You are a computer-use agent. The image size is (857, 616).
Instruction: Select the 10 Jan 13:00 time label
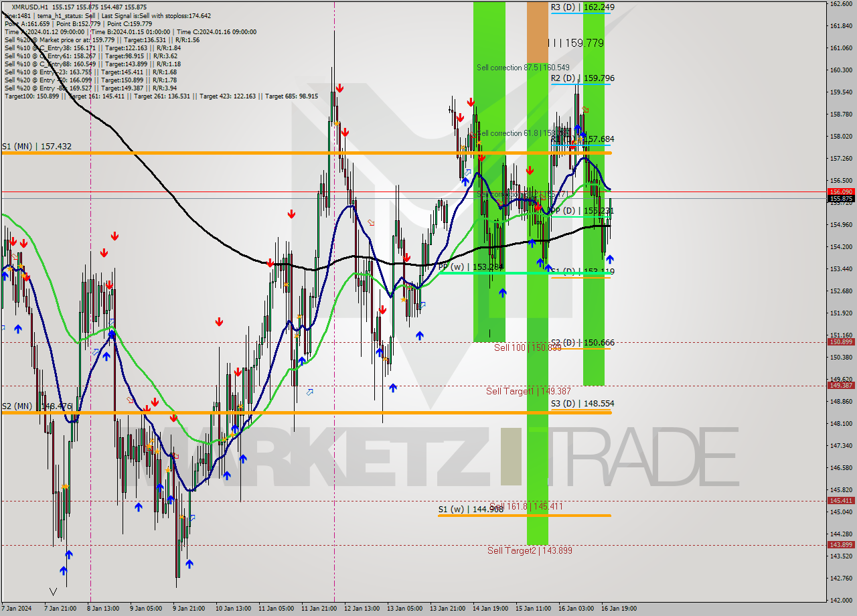click(232, 609)
